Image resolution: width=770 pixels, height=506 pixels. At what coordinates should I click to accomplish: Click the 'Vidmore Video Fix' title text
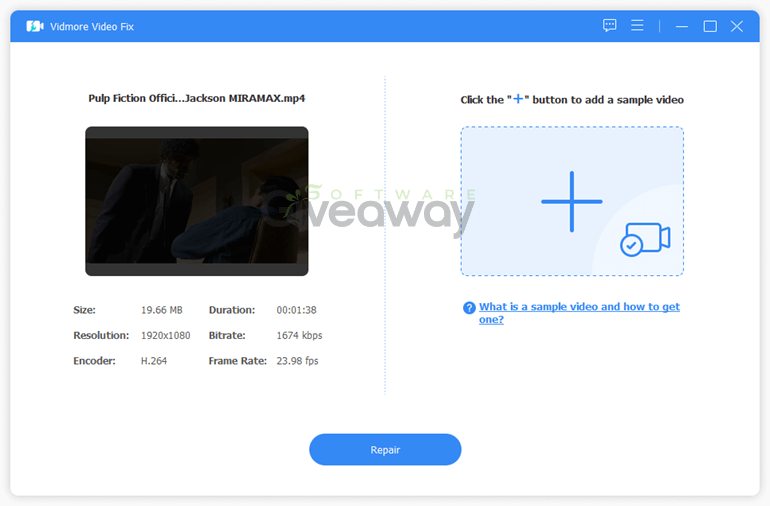click(x=92, y=27)
